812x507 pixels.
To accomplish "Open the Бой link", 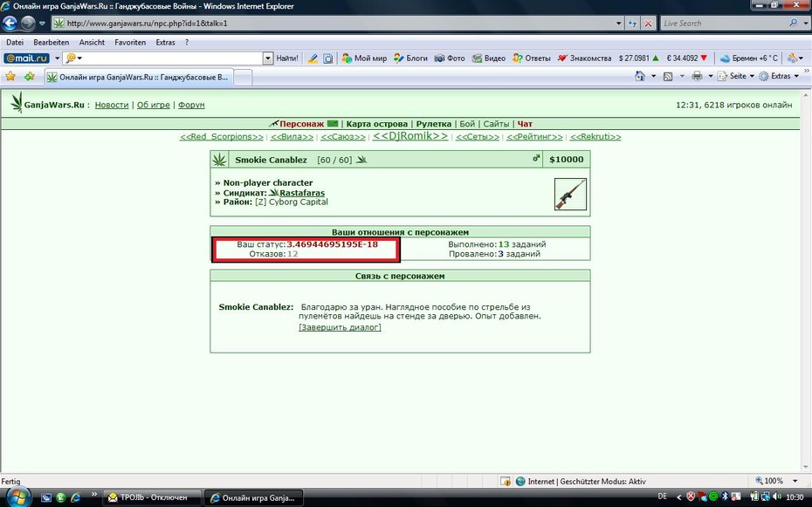I will point(467,124).
